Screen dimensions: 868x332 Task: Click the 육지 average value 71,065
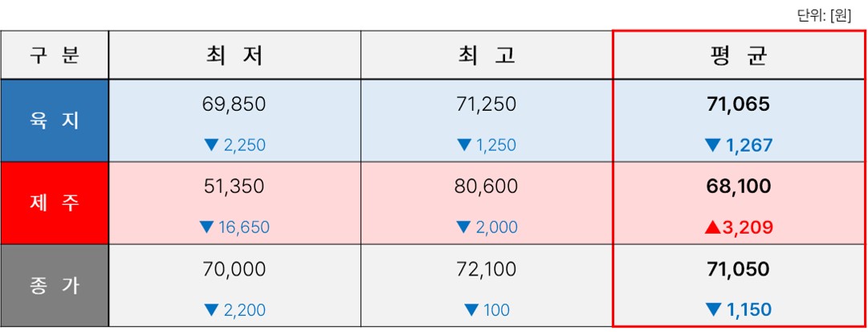[739, 105]
